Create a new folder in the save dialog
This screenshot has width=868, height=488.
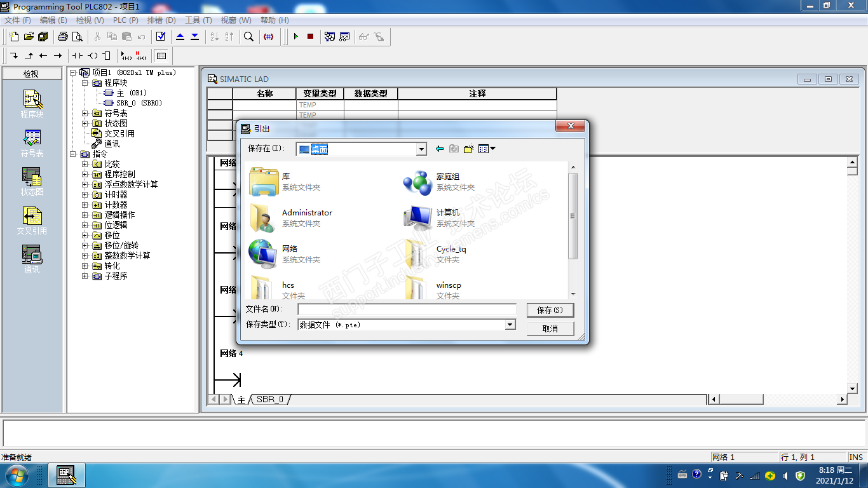click(469, 149)
